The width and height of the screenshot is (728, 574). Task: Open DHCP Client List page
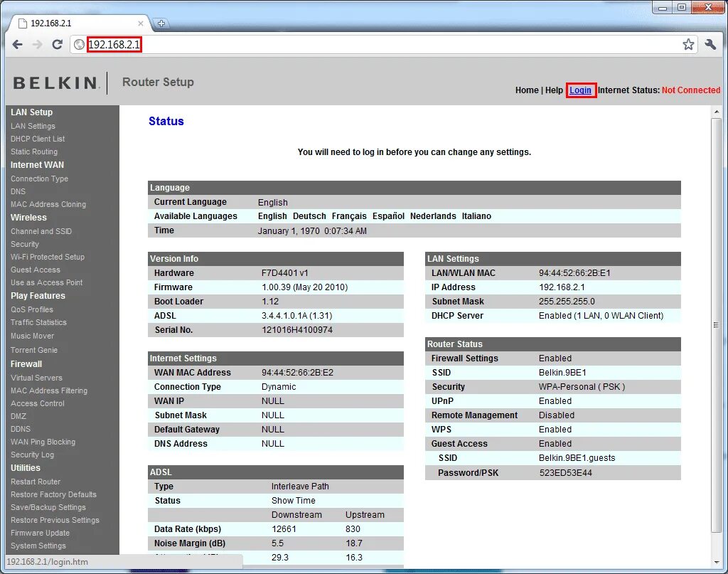[38, 139]
